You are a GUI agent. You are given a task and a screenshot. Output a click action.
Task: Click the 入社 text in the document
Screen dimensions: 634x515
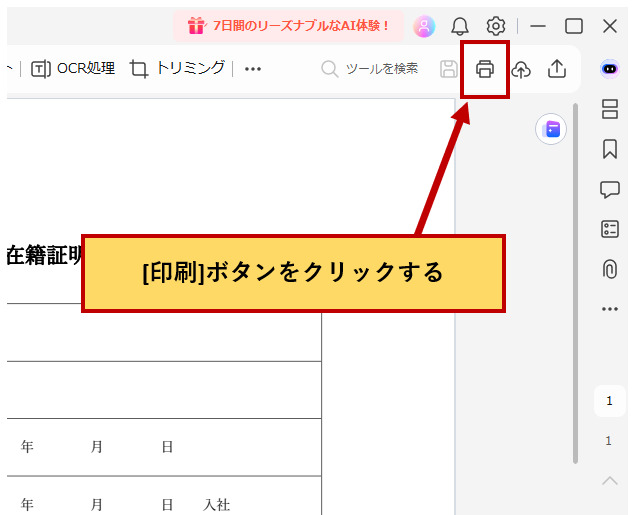coord(217,504)
